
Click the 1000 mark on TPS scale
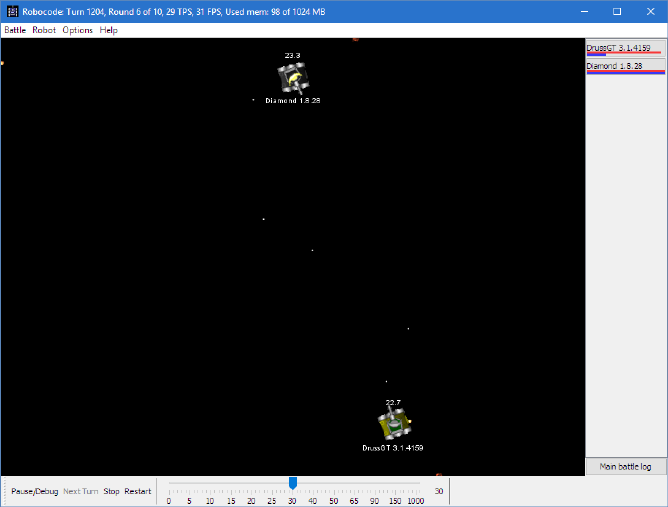coord(415,501)
